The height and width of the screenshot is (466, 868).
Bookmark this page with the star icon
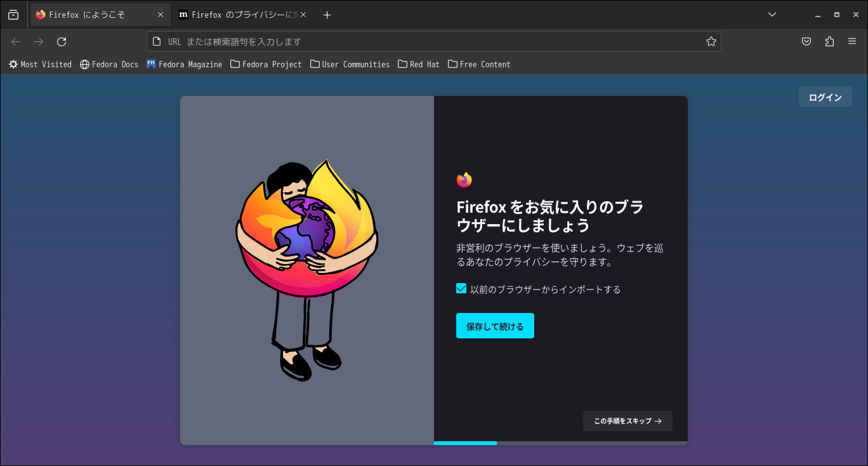click(x=711, y=41)
